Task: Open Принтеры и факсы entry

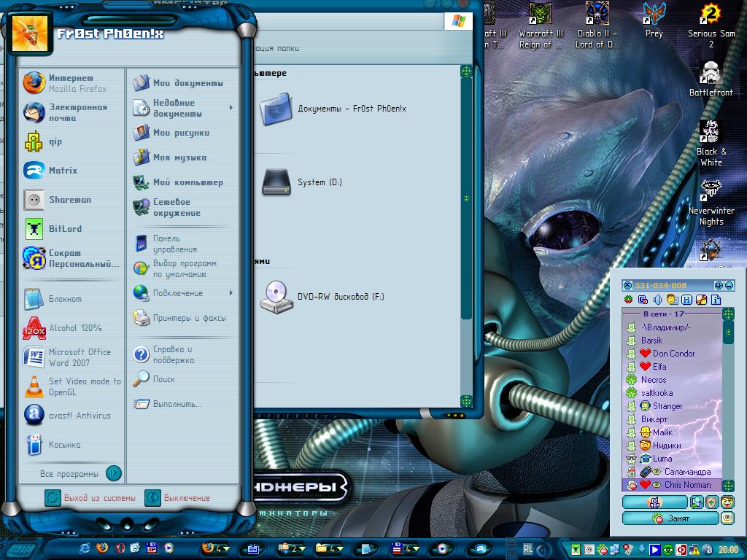Action: [x=183, y=318]
